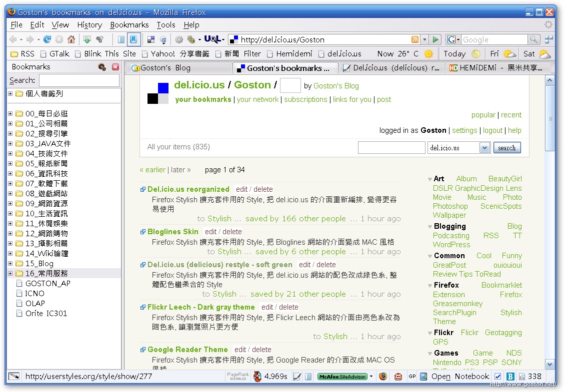Click the pencil note icon in status bar
The width and height of the screenshot is (564, 392).
[x=297, y=376]
